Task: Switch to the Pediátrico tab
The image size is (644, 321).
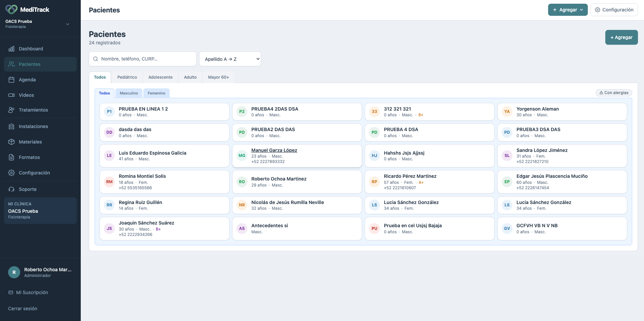Action: pyautogui.click(x=127, y=77)
